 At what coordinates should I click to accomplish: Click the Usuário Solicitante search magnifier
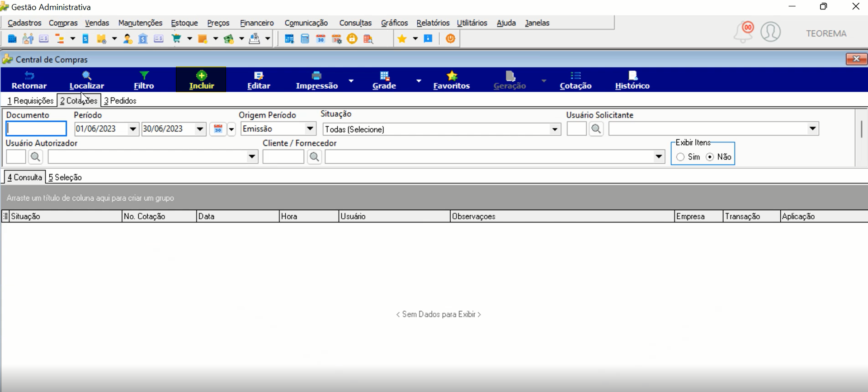(596, 129)
